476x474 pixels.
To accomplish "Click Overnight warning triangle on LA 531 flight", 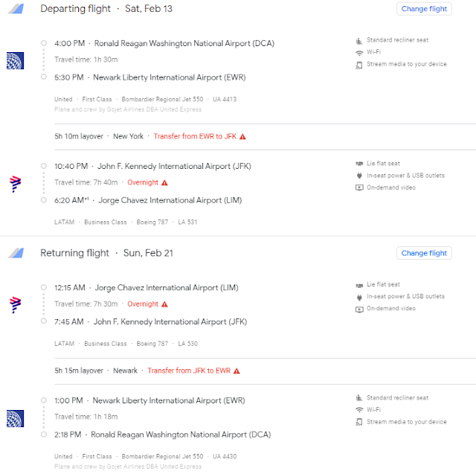I will pos(164,182).
